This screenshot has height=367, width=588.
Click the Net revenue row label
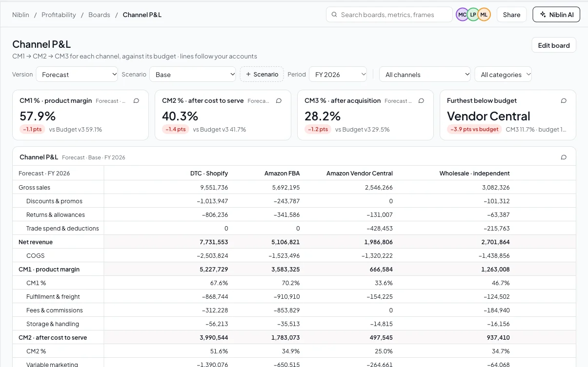point(36,242)
